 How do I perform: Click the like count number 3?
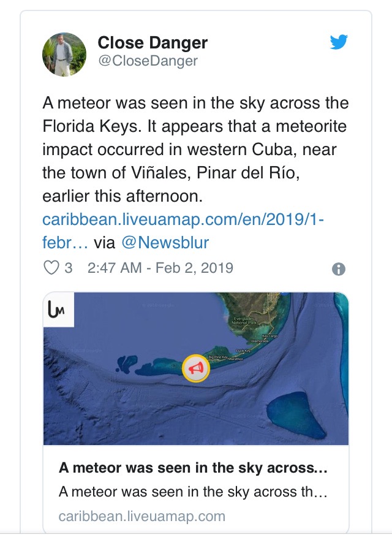pos(69,268)
